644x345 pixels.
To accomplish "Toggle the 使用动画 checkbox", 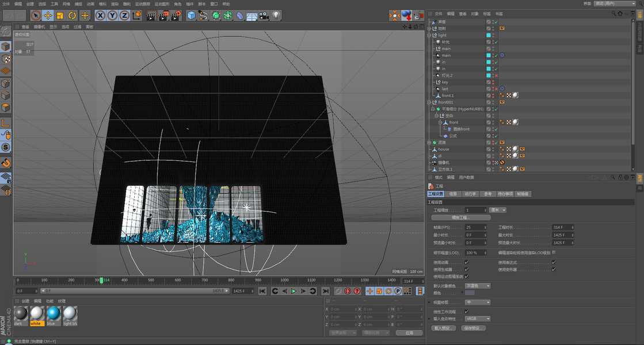I will pos(466,263).
